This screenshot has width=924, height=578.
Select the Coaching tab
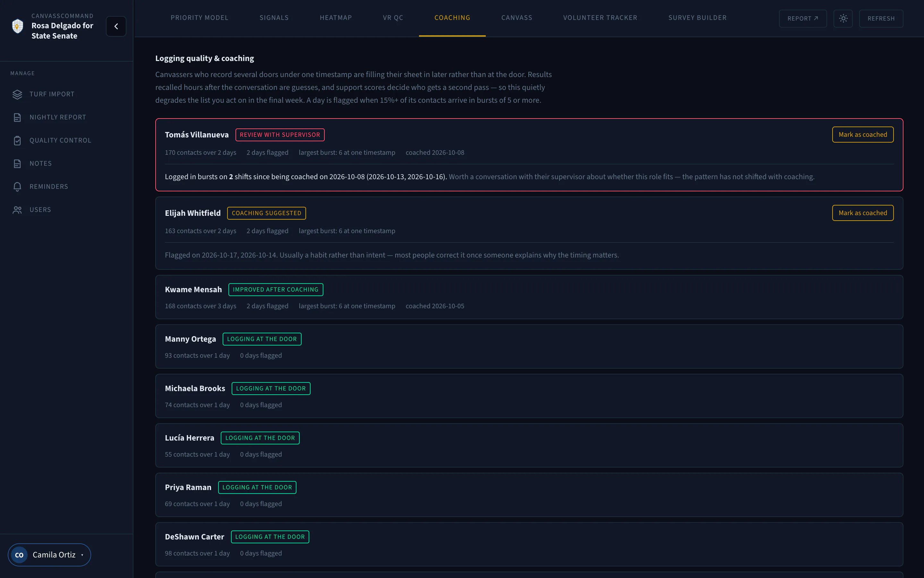pyautogui.click(x=452, y=18)
